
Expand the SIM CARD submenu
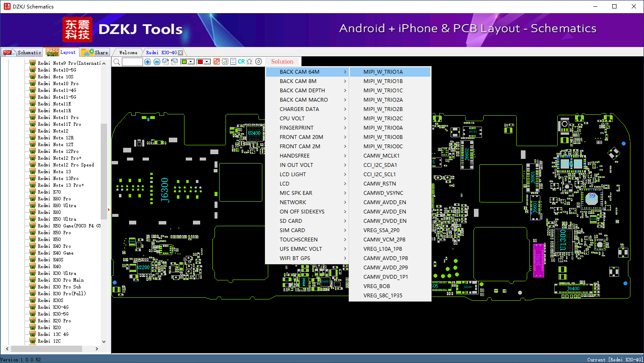tap(307, 230)
